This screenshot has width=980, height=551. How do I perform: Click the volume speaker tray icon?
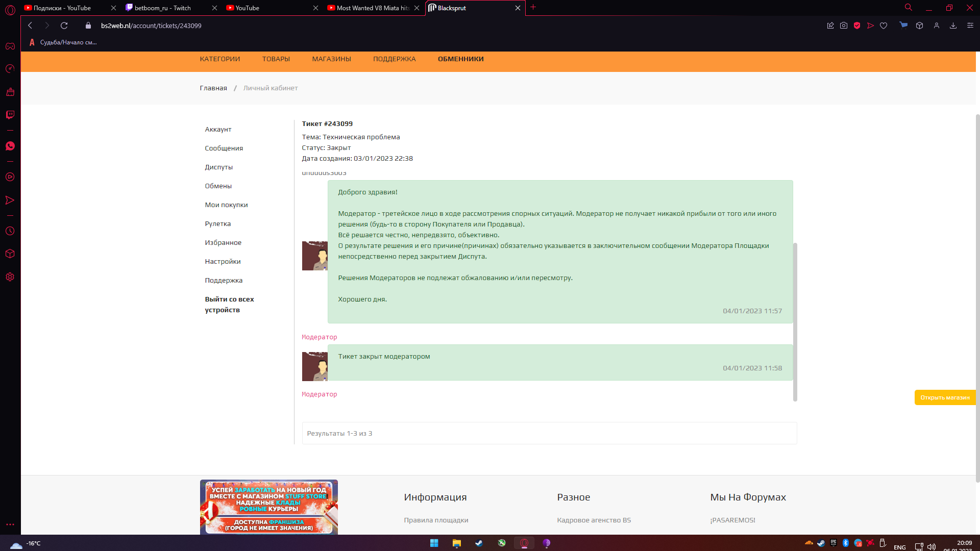pos(932,547)
